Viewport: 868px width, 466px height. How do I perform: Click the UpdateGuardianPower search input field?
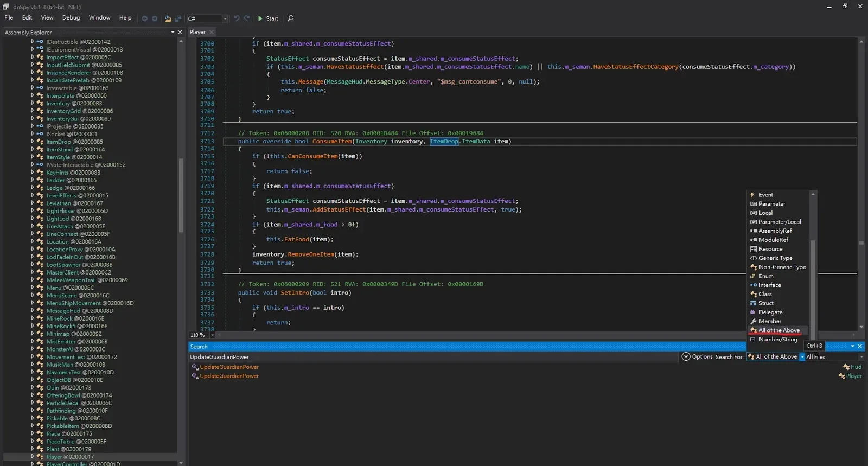point(433,357)
